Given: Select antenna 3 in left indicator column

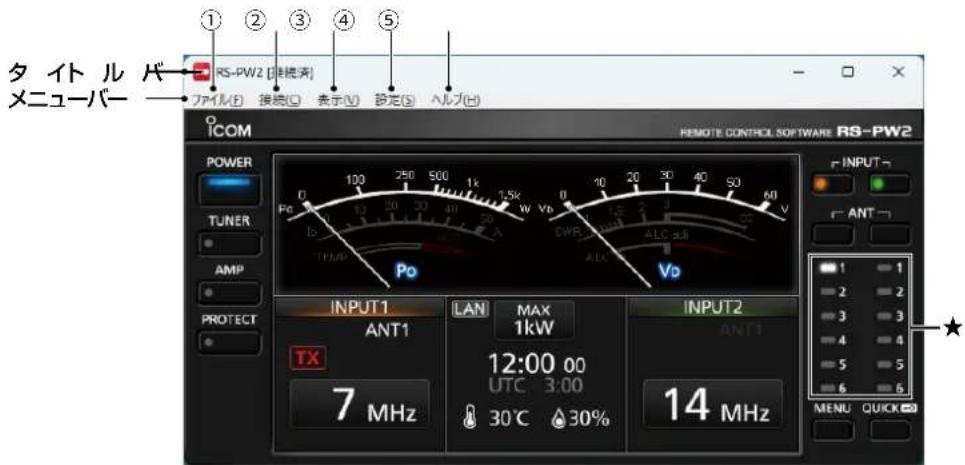Looking at the screenshot, I should pyautogui.click(x=831, y=316).
